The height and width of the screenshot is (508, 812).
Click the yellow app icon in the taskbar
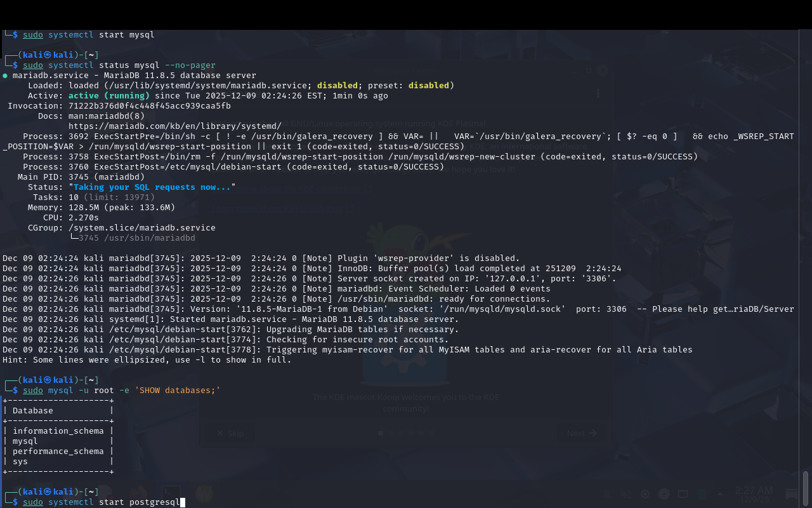[x=204, y=493]
